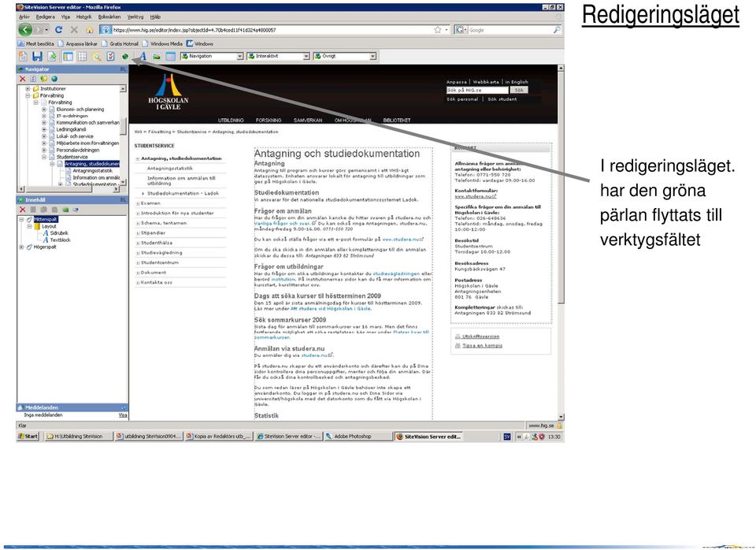Image resolution: width=756 pixels, height=550 pixels.
Task: Click Examen in Studentservice side menu
Action: tap(150, 203)
